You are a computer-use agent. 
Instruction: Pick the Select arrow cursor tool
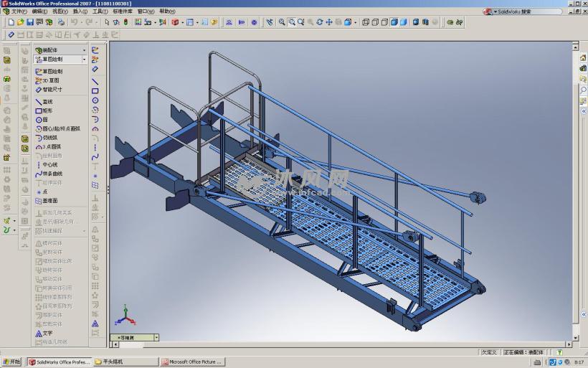click(x=107, y=22)
